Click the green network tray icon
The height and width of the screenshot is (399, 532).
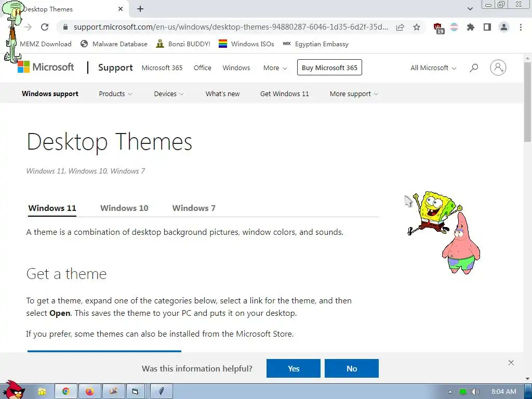pyautogui.click(x=463, y=392)
